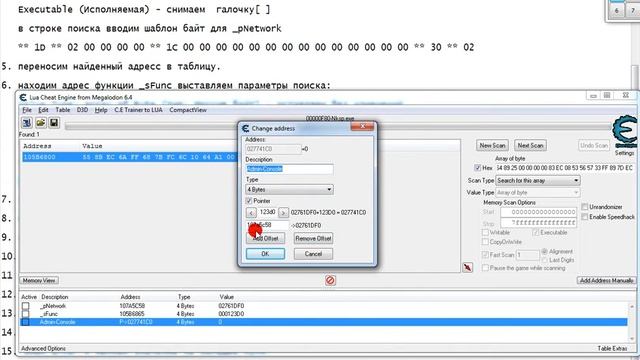
Task: Open the Scan Type dropdown
Action: click(x=538, y=180)
